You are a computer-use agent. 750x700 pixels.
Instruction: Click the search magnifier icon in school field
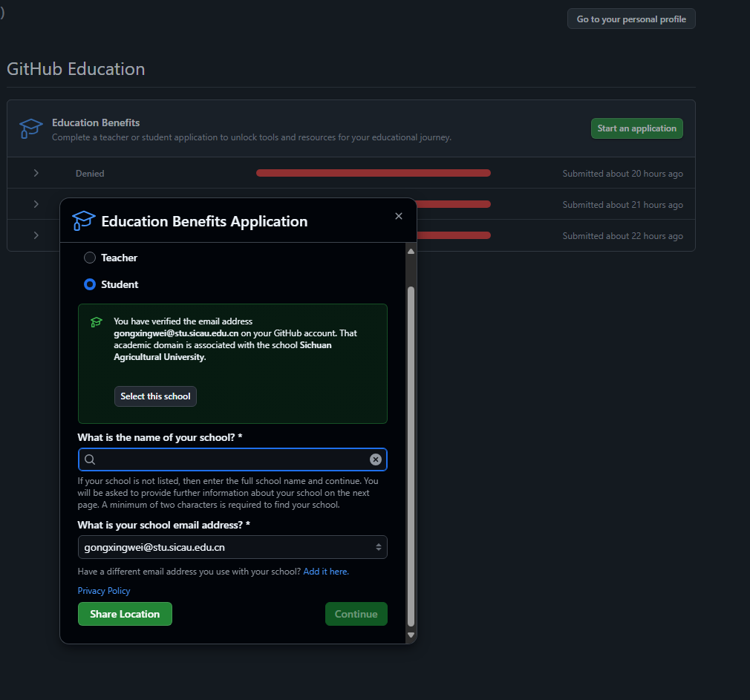(x=90, y=459)
